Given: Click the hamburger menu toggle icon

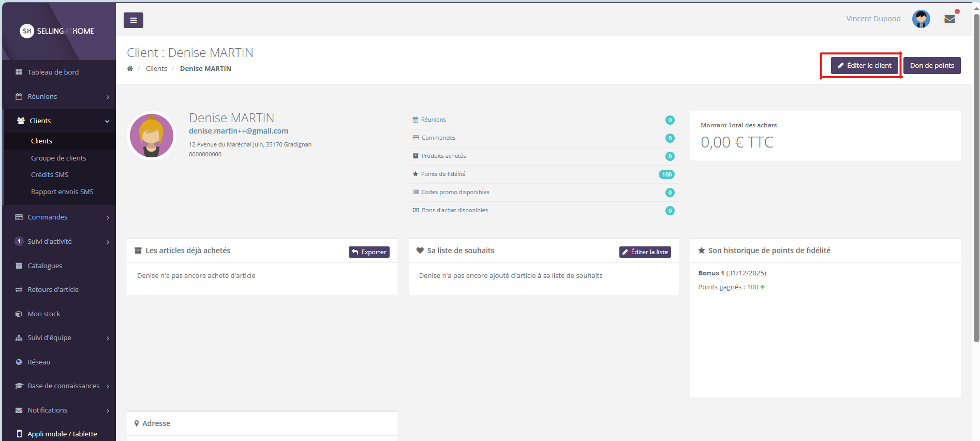Looking at the screenshot, I should tap(133, 20).
